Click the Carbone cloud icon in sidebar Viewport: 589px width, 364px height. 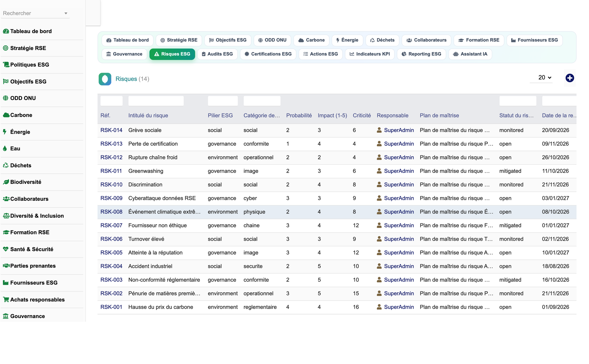[x=6, y=115]
